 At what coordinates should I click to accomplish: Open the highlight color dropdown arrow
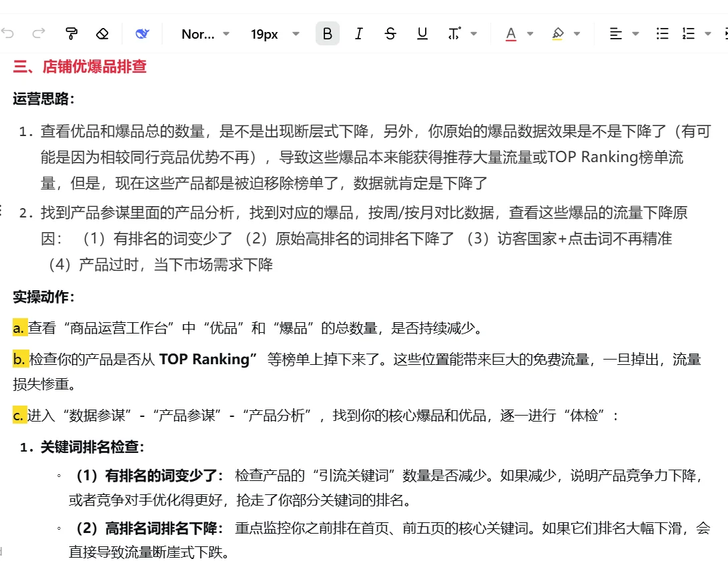577,33
